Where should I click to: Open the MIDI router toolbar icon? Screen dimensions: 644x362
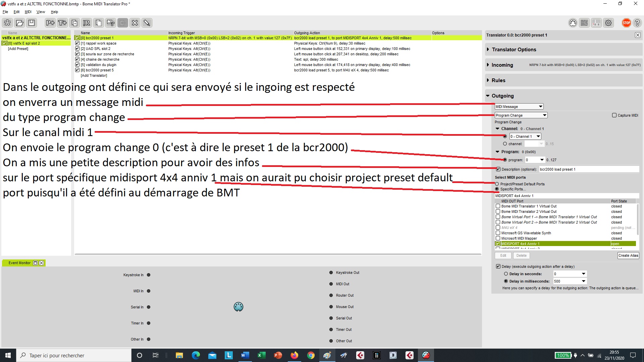click(x=596, y=23)
